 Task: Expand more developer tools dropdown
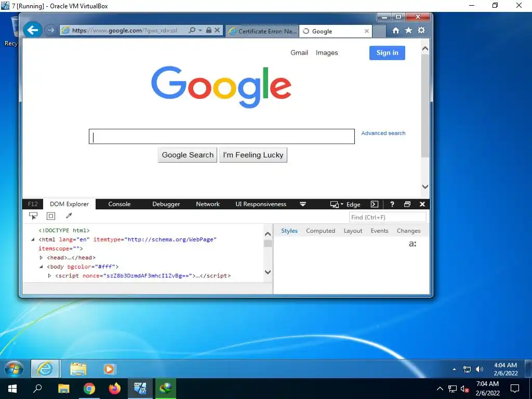(x=303, y=204)
